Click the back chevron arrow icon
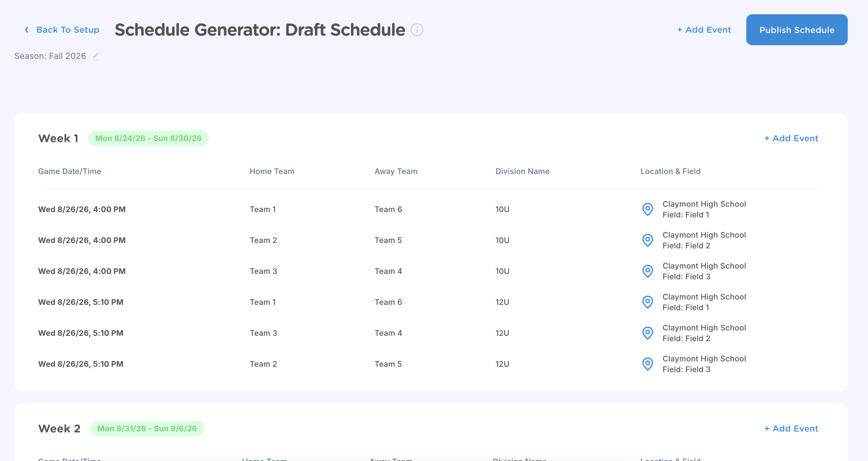 click(26, 30)
